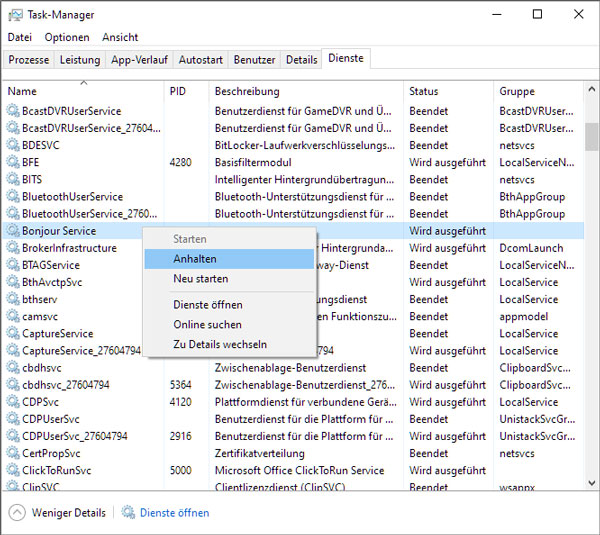
Task: Go to the Autostart tab
Action: [201, 60]
